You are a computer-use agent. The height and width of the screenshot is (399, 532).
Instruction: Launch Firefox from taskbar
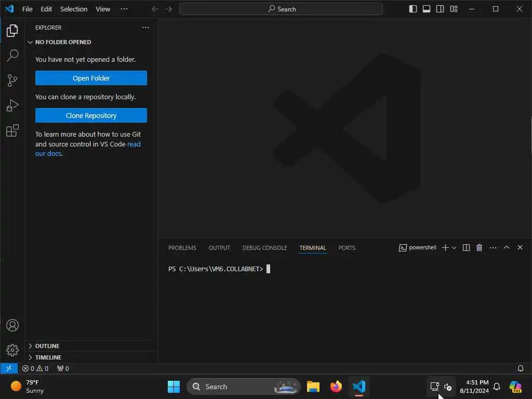[x=336, y=387]
